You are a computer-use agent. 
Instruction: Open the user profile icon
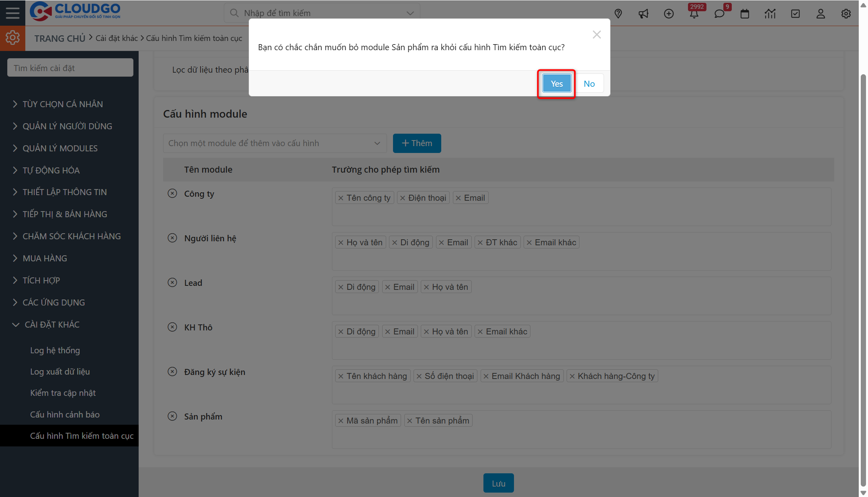click(x=821, y=13)
